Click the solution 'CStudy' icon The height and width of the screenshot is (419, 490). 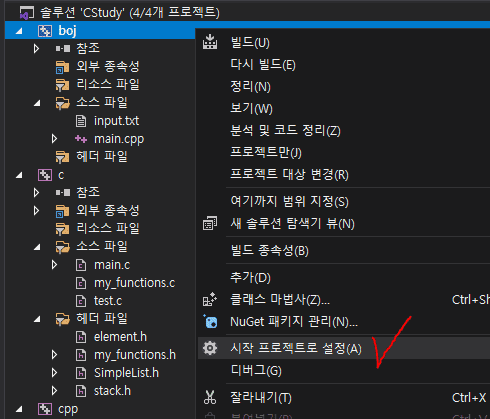tap(27, 13)
